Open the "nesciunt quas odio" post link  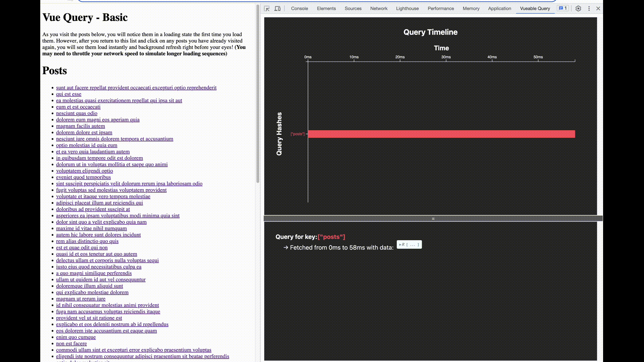76,113
